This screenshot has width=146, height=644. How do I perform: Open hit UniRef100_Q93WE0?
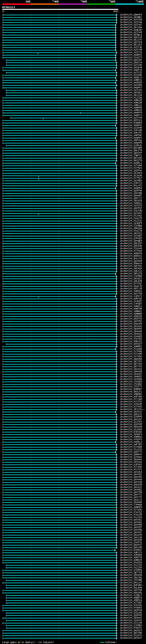pos(131,17)
